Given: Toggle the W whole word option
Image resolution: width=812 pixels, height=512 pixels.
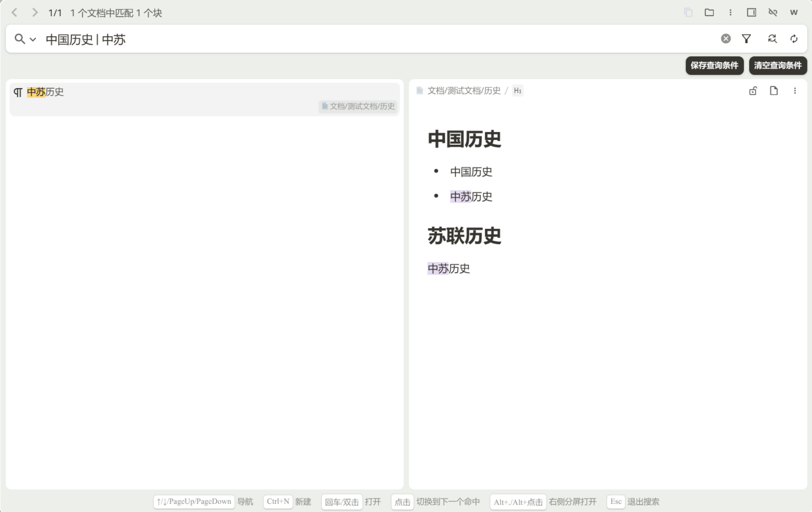Looking at the screenshot, I should [x=794, y=13].
